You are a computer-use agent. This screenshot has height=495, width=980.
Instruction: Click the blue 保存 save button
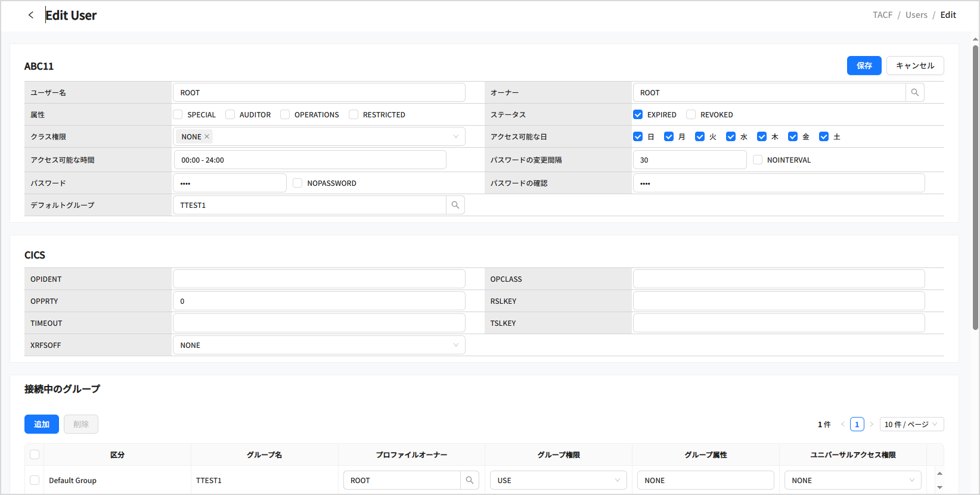click(864, 66)
